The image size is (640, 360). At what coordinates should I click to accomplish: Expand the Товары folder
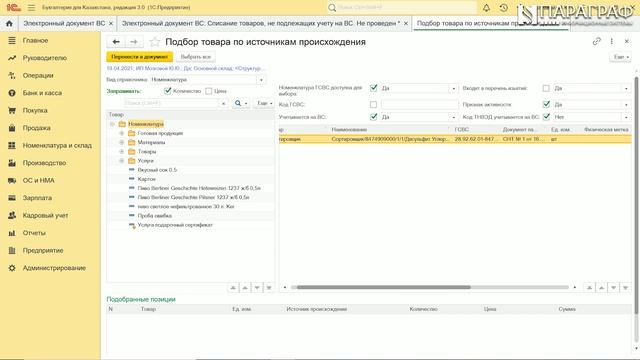pos(122,151)
